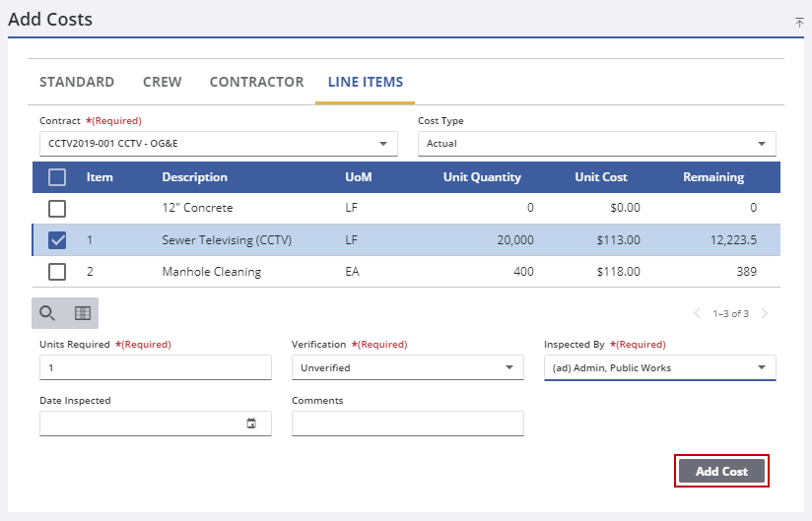Go to the previous page arrow
The height and width of the screenshot is (521, 812).
click(x=697, y=314)
